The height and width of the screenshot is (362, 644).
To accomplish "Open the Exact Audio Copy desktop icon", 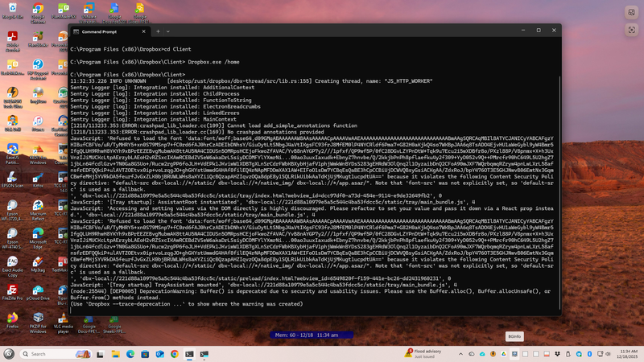I will (x=13, y=261).
